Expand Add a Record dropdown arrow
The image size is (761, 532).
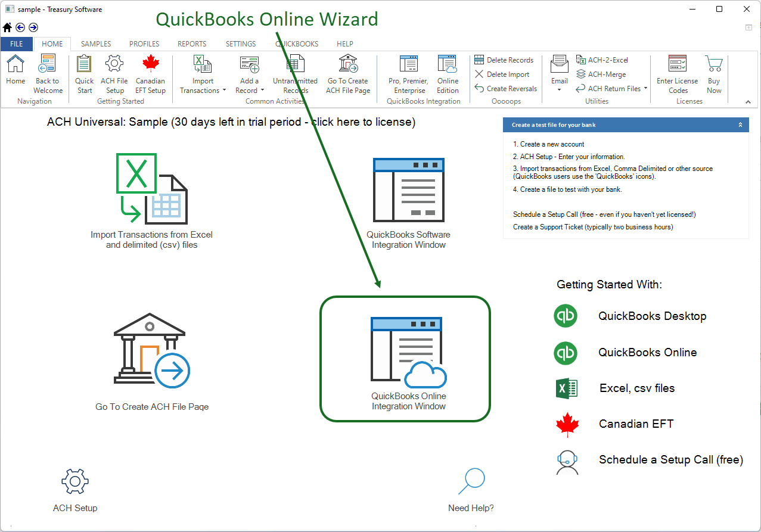(262, 91)
